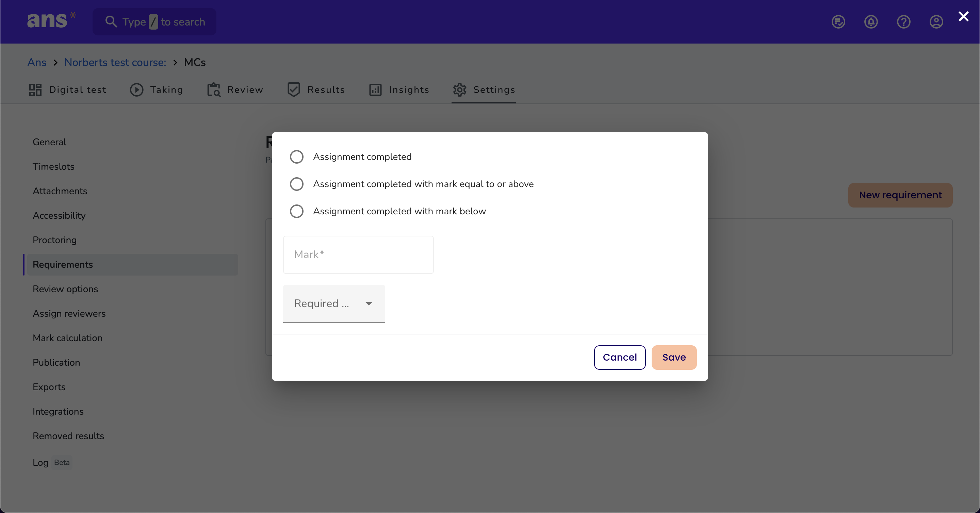Cancel the requirement dialog
This screenshot has height=513, width=980.
620,358
